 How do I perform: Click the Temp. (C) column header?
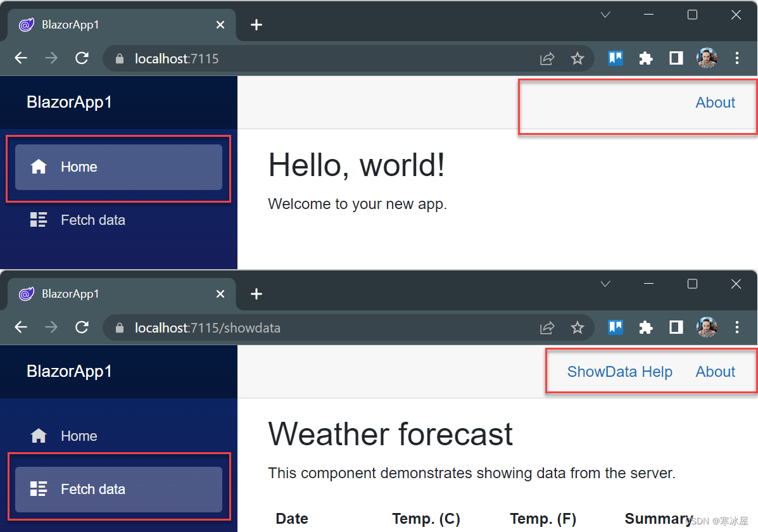(x=426, y=519)
